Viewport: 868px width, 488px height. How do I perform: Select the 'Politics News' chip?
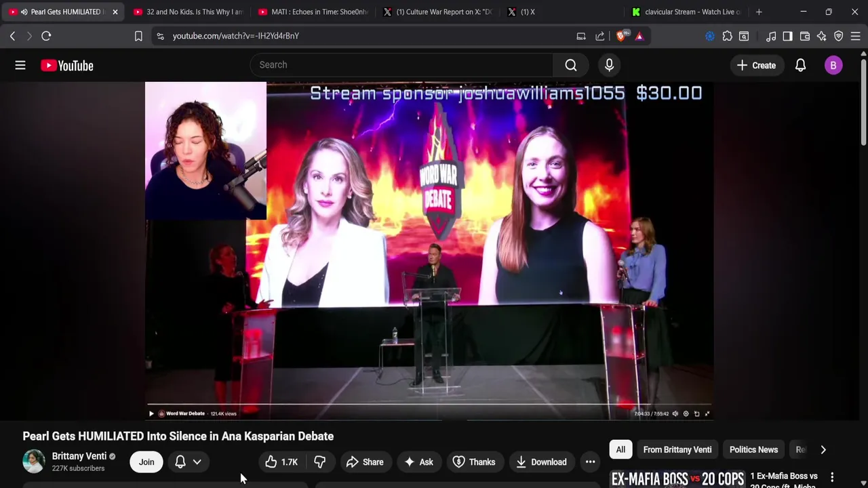click(x=753, y=449)
